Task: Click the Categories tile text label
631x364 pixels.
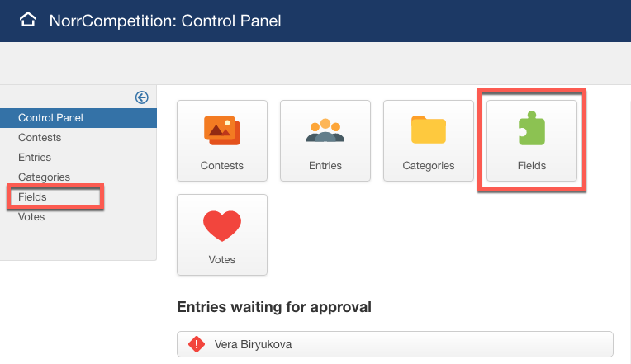Action: [x=428, y=166]
